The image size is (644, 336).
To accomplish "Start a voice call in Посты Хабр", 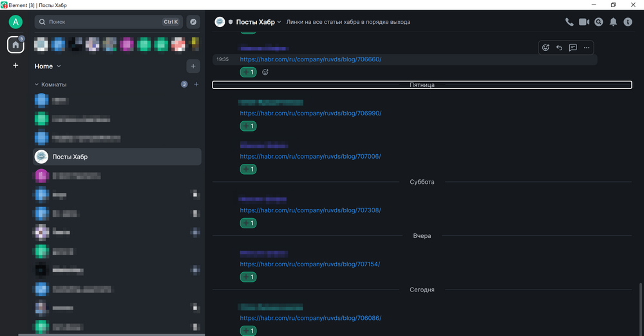I will 569,22.
